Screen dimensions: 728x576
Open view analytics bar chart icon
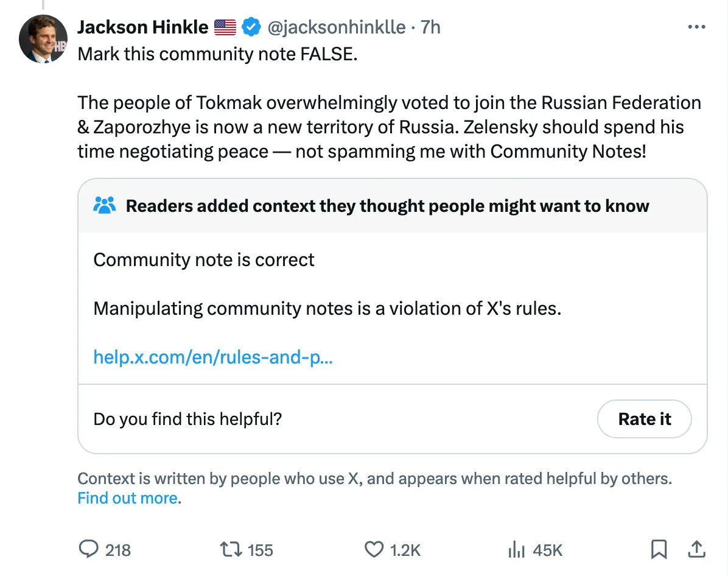tap(516, 550)
